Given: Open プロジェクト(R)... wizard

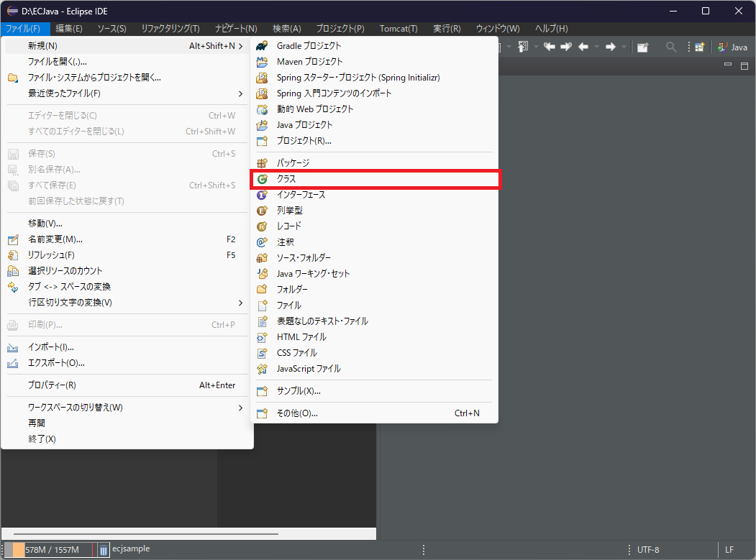Looking at the screenshot, I should coord(374,141).
